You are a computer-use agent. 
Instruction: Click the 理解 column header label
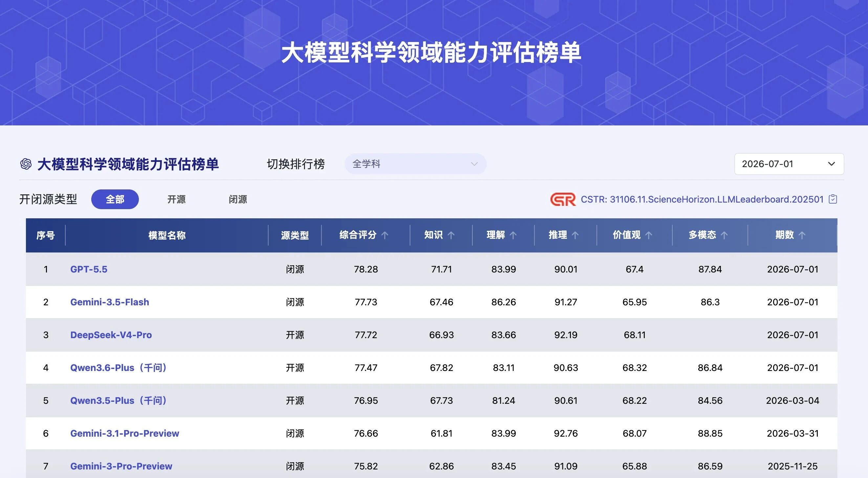(496, 235)
